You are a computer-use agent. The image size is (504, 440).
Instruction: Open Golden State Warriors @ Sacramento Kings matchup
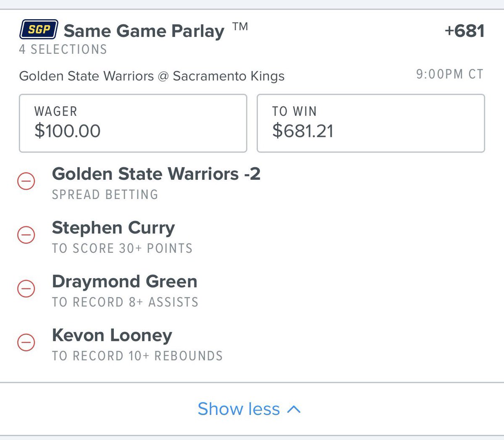(152, 76)
